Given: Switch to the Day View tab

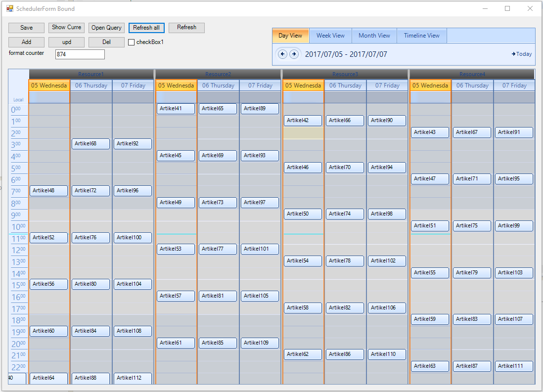Looking at the screenshot, I should coord(290,36).
